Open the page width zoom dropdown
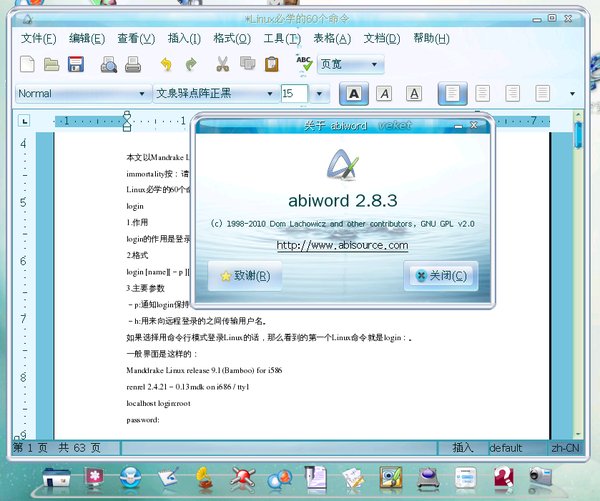 [x=350, y=64]
